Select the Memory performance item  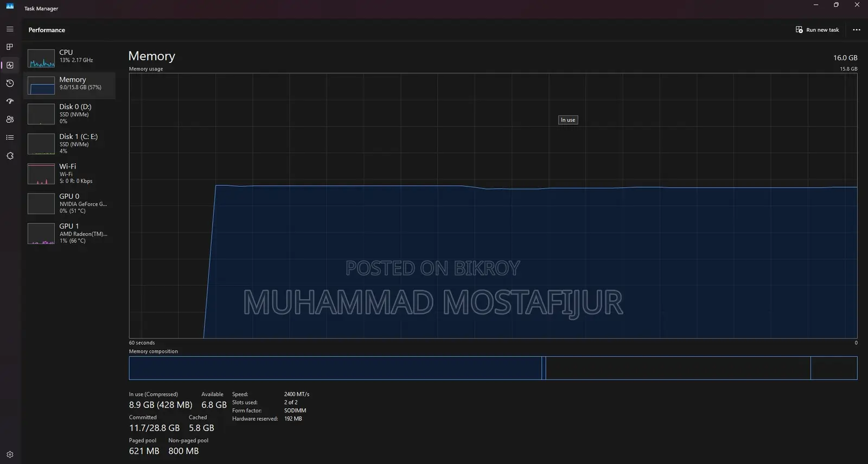69,85
